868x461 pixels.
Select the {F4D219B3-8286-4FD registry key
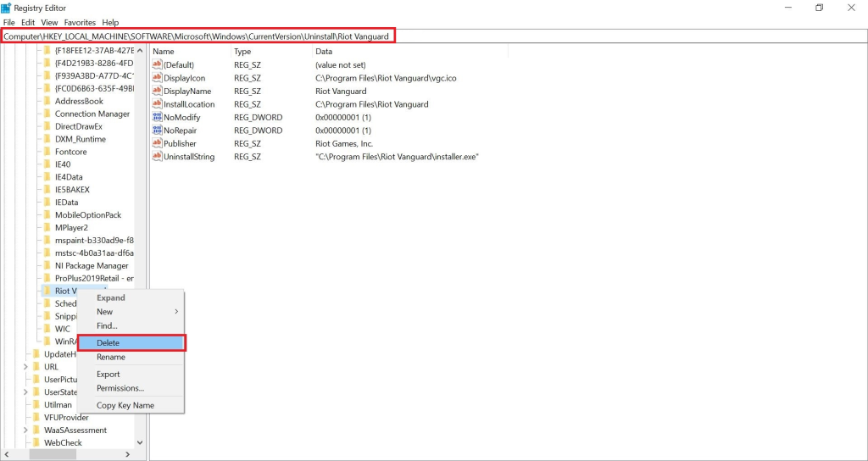click(94, 63)
